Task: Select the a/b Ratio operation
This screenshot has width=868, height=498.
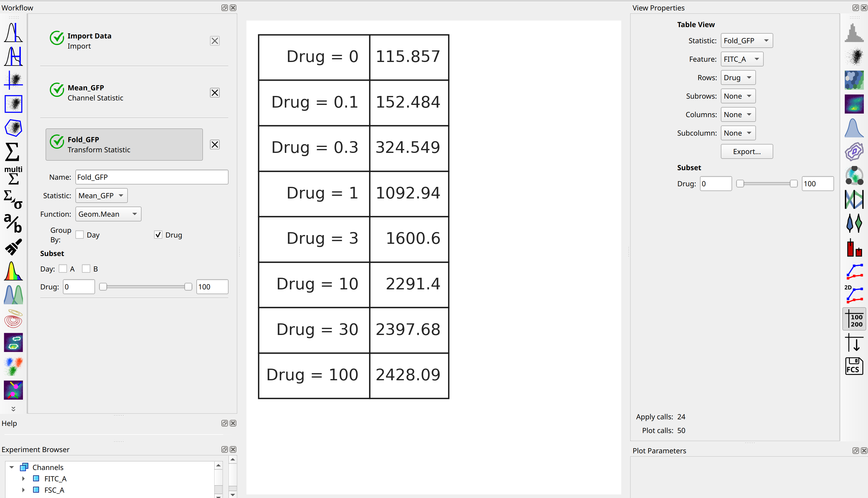Action: tap(13, 223)
